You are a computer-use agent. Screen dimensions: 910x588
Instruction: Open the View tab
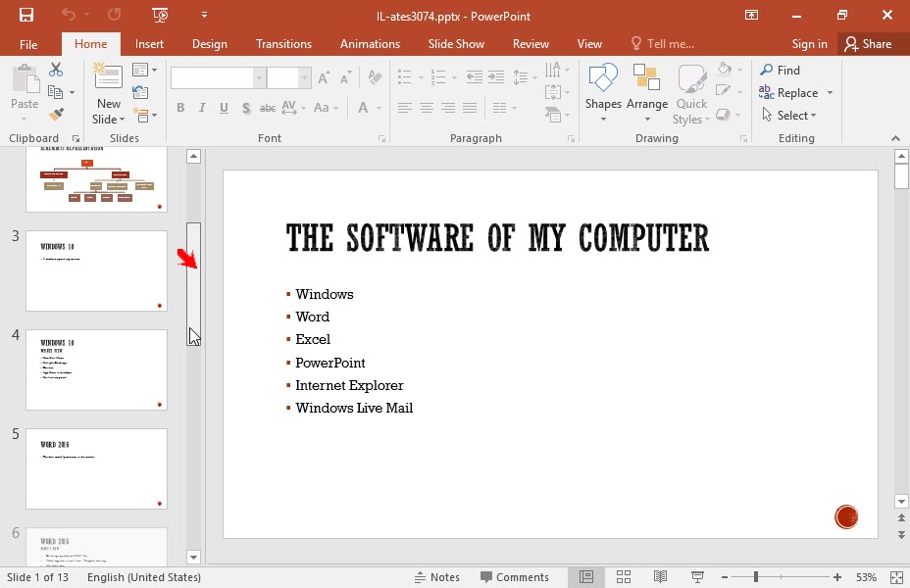(589, 44)
